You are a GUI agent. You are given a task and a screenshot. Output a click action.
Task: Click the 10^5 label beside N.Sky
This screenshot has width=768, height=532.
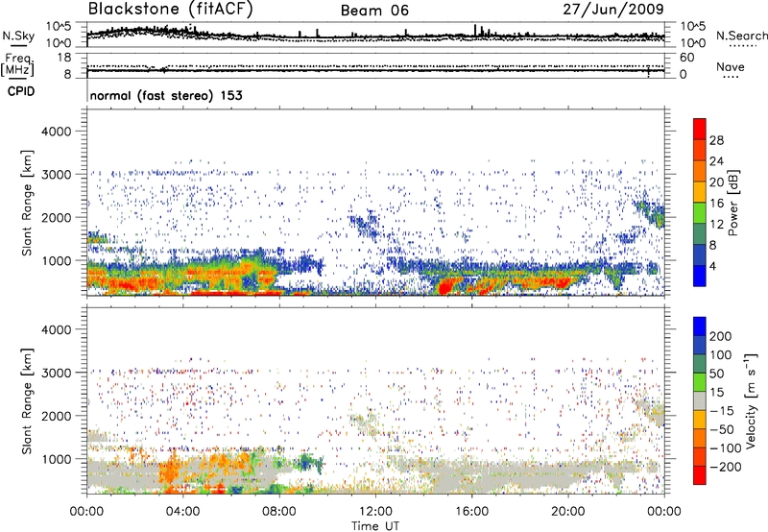[x=59, y=27]
